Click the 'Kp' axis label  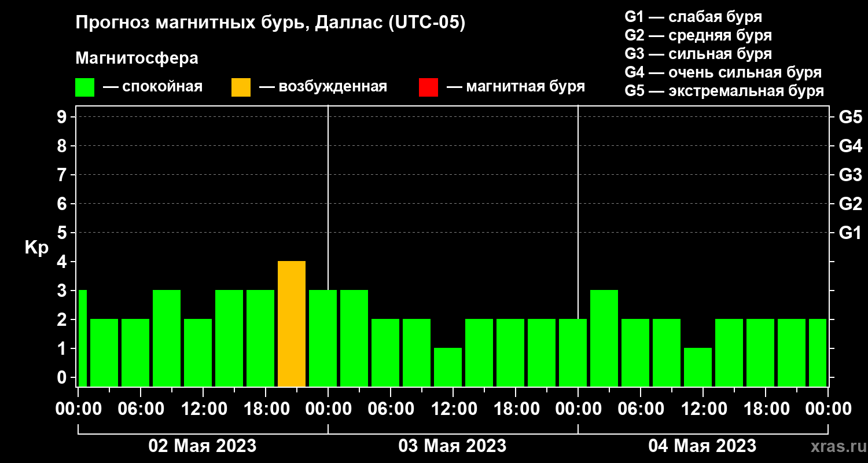tap(36, 247)
